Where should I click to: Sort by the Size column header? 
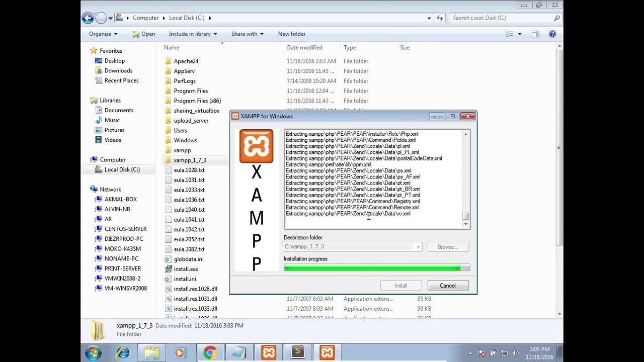pos(405,47)
